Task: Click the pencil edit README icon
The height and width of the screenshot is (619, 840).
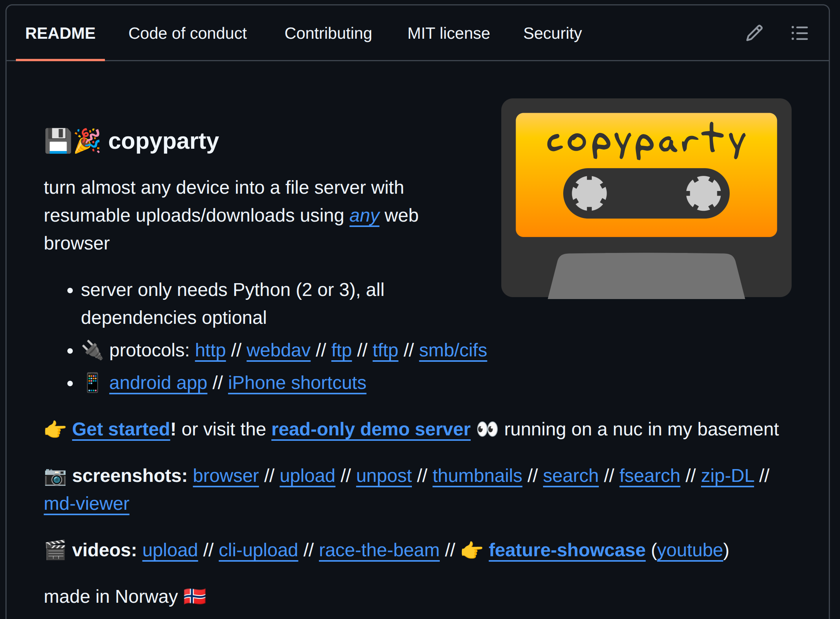Action: tap(754, 33)
